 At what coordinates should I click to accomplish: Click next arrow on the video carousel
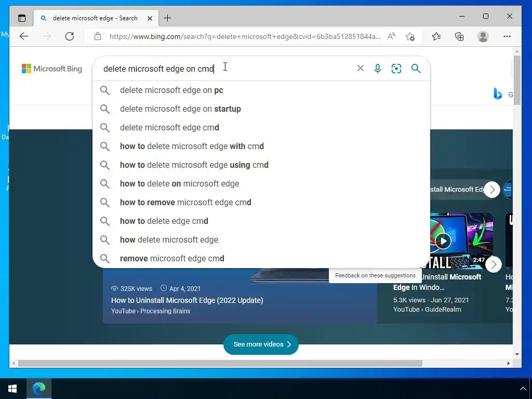pos(494,264)
